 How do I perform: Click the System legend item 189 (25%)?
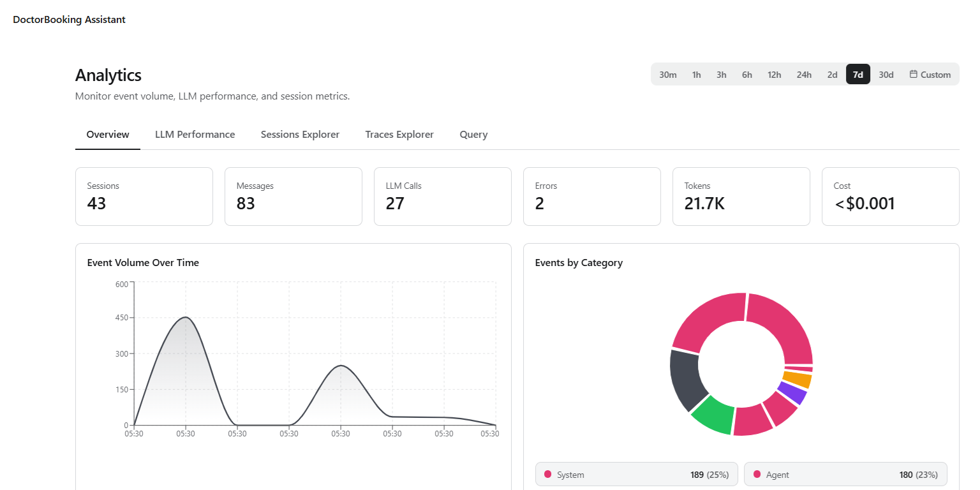tap(637, 475)
